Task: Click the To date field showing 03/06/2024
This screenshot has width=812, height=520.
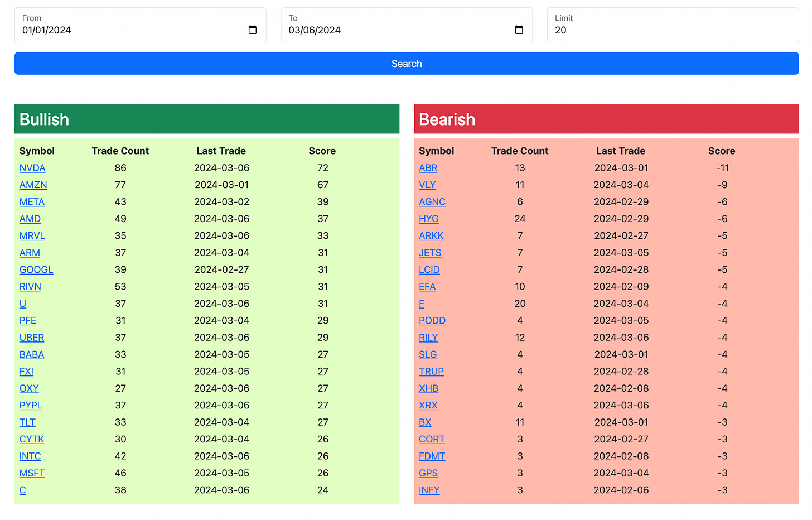Action: tap(407, 25)
